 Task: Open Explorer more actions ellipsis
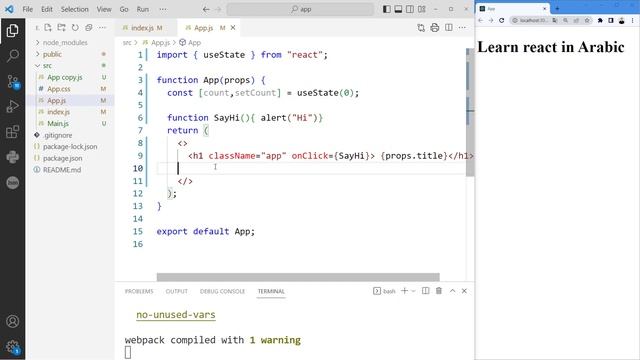tap(102, 28)
